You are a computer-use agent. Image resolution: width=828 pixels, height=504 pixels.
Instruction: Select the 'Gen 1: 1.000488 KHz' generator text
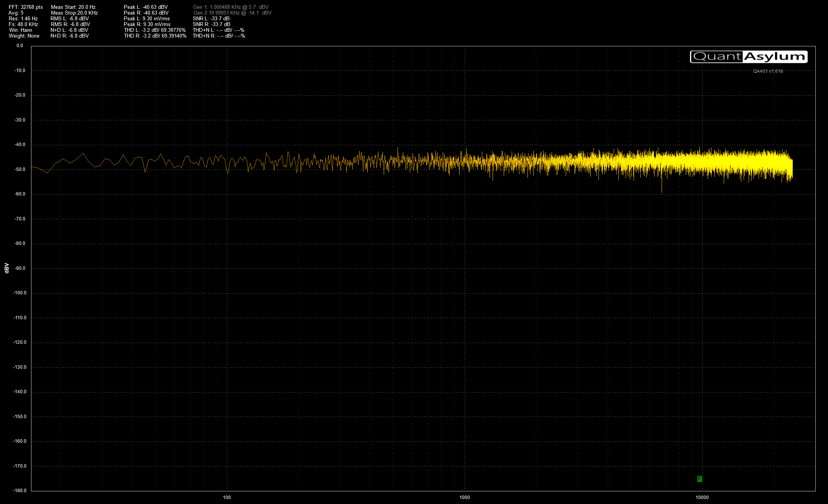click(231, 7)
